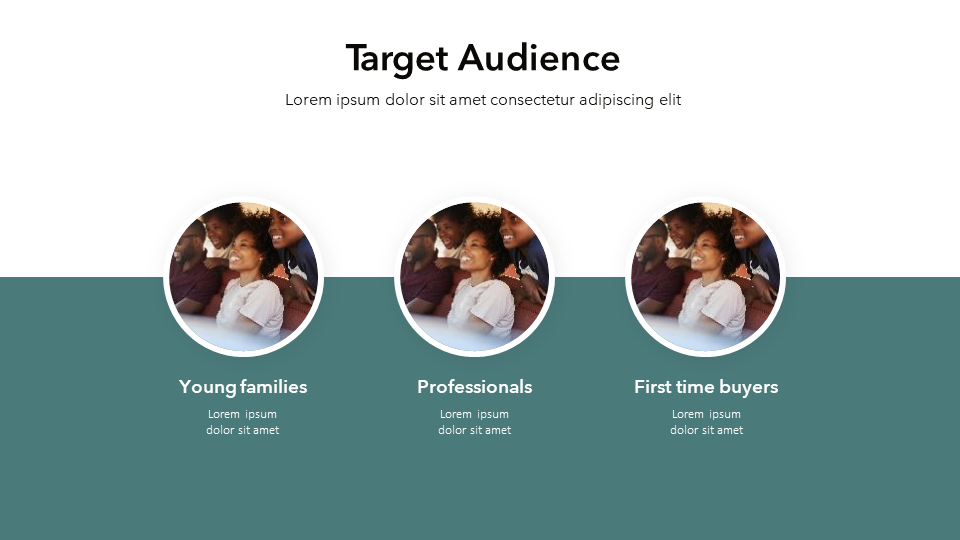Viewport: 960px width, 540px height.
Task: Select the First time buyers heading
Action: tap(706, 387)
